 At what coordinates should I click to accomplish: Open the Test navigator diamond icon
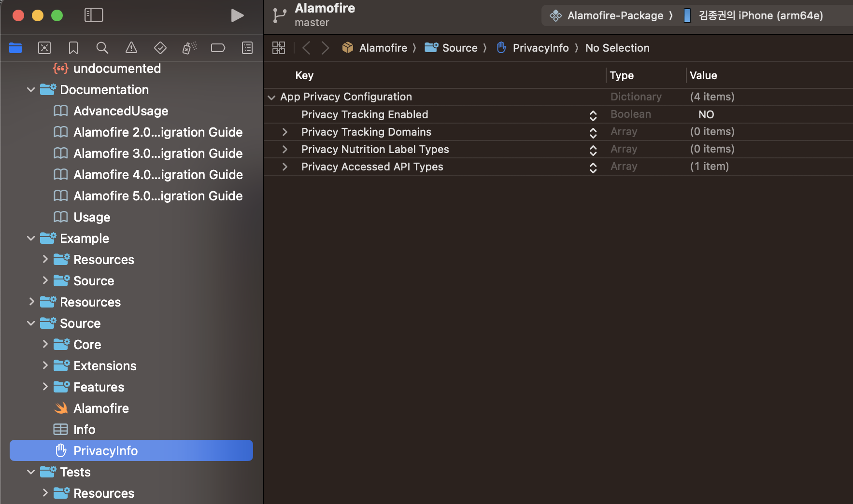(160, 48)
